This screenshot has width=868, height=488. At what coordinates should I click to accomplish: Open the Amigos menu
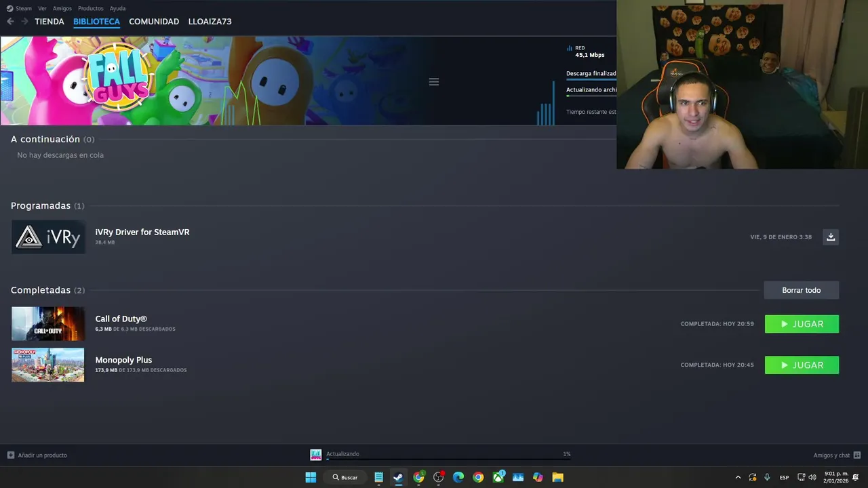pos(62,8)
